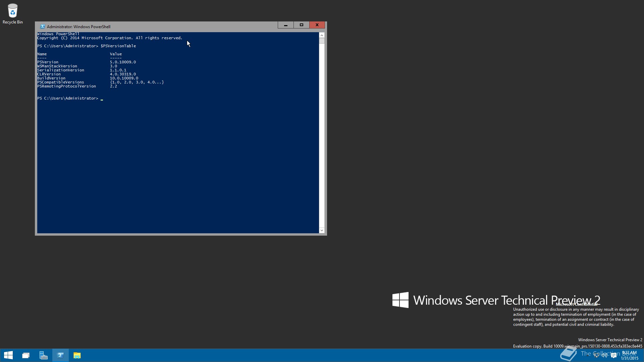Click the value 1.1.0.1
Screen dimensions: 644x362
[x=118, y=70]
